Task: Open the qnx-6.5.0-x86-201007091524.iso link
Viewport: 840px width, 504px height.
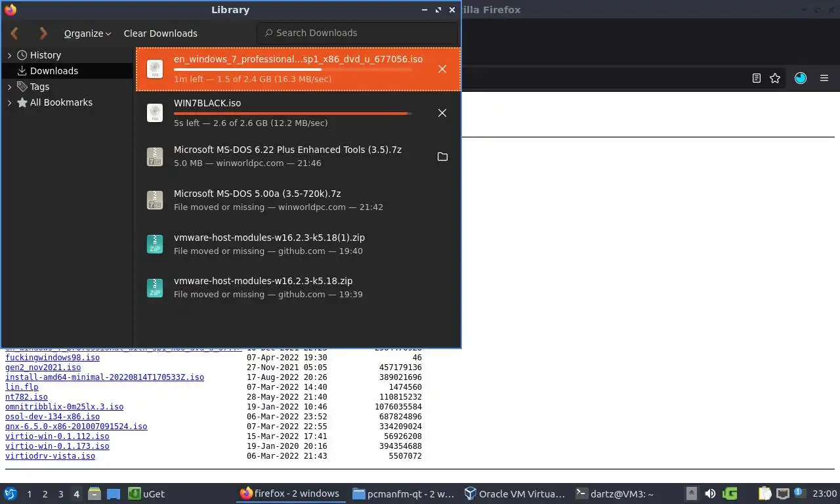Action: pos(76,427)
